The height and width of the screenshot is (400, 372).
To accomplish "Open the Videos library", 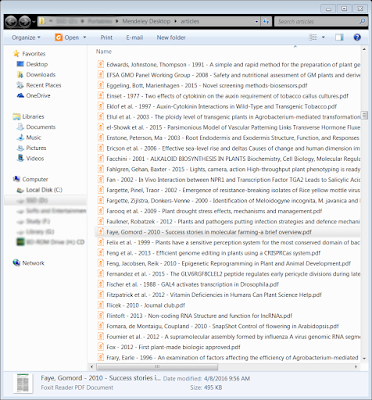I will [x=35, y=158].
